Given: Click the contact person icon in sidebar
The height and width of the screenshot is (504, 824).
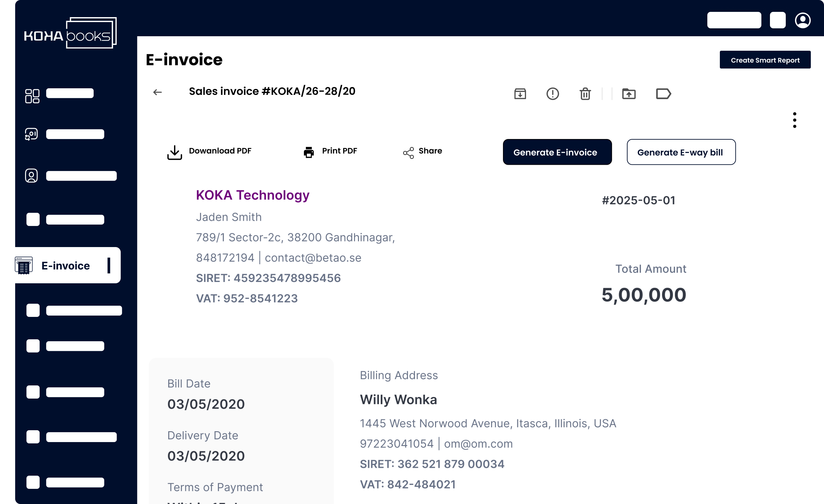Looking at the screenshot, I should pos(31,176).
